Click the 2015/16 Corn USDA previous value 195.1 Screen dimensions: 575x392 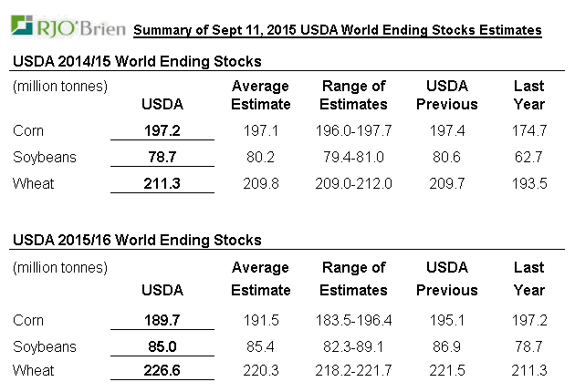tap(446, 320)
